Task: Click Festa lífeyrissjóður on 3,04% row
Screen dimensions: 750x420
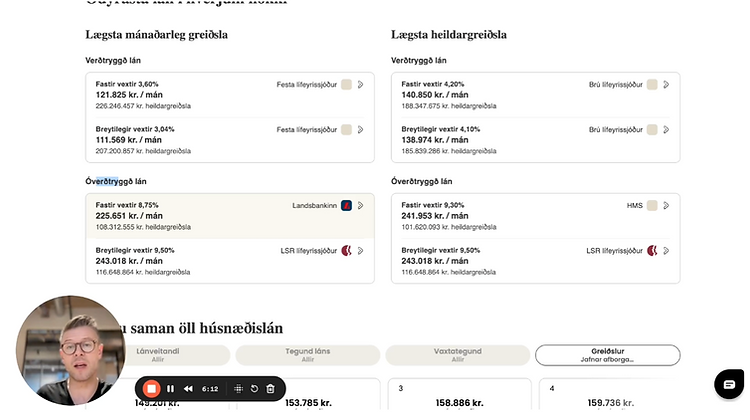Action: pos(307,130)
